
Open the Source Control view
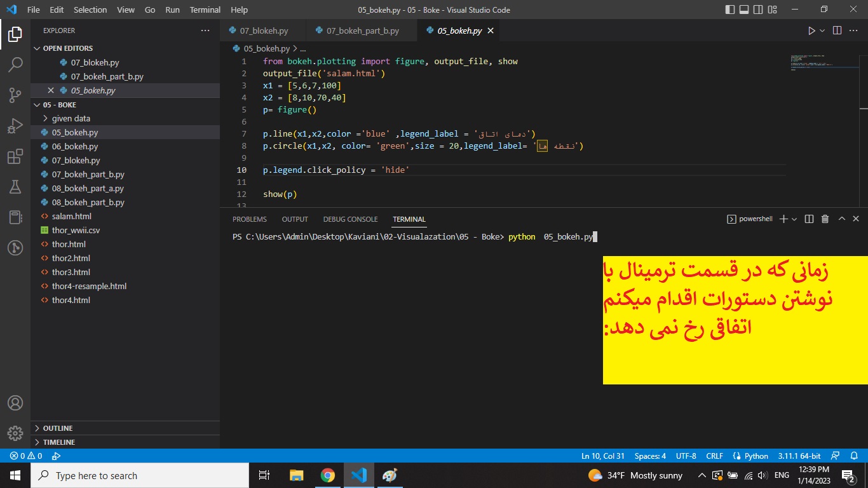15,95
